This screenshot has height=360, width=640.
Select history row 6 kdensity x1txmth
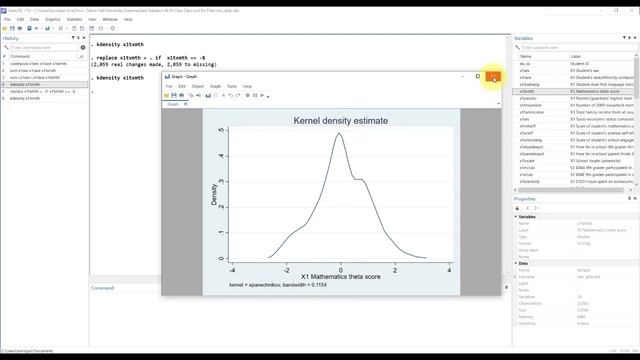(x=44, y=98)
